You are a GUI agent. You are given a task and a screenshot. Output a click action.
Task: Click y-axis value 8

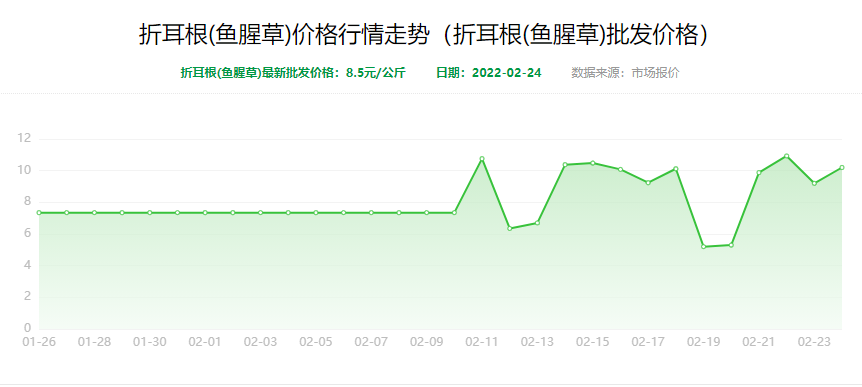click(27, 202)
